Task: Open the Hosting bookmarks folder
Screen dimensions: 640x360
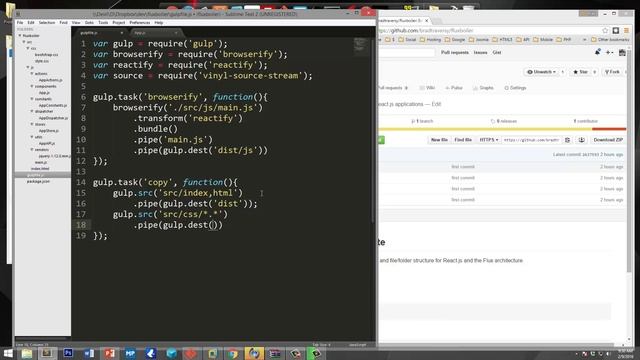Action: (x=431, y=40)
